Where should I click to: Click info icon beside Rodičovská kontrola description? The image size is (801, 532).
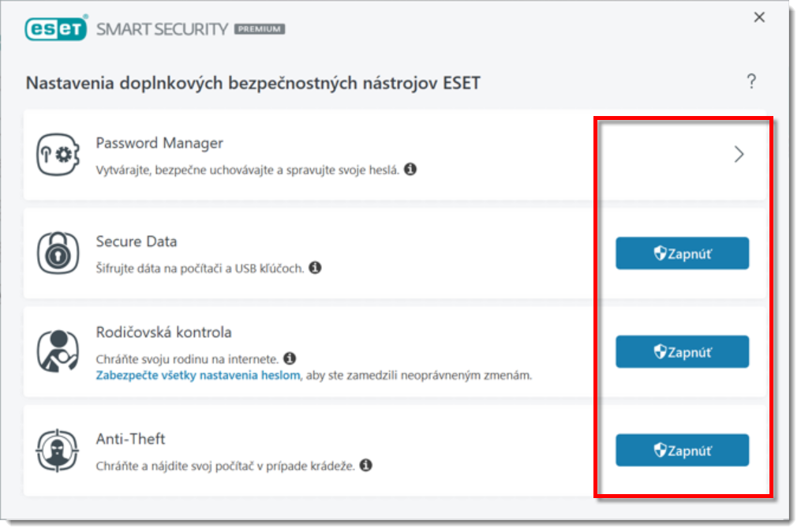tap(290, 359)
